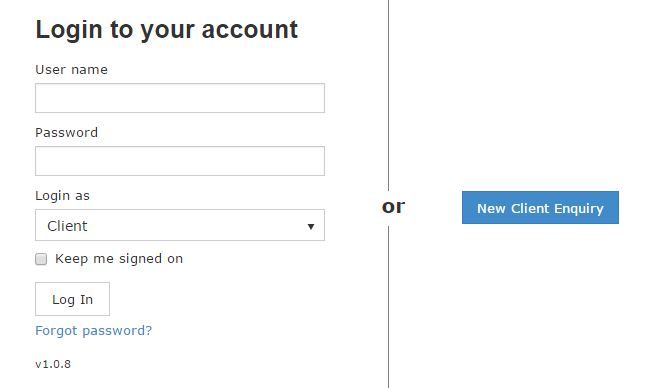Focus the Password input field
Viewport: 650px width, 388px height.
[x=180, y=161]
